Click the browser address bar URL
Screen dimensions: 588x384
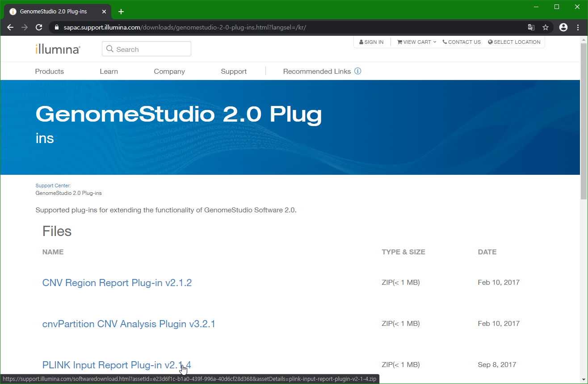[185, 27]
